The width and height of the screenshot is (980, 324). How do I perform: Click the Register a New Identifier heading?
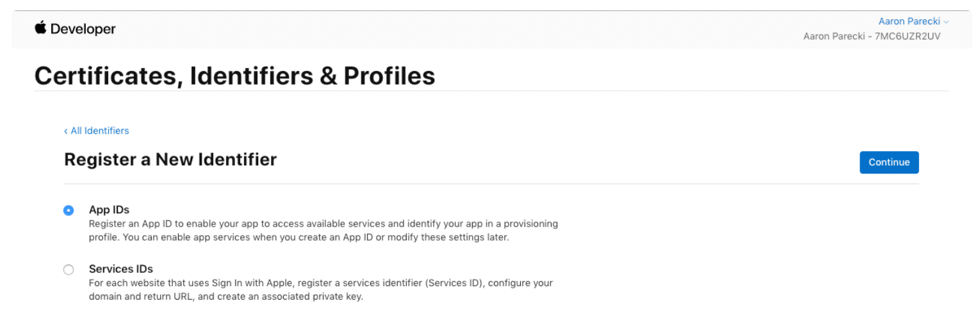click(170, 159)
